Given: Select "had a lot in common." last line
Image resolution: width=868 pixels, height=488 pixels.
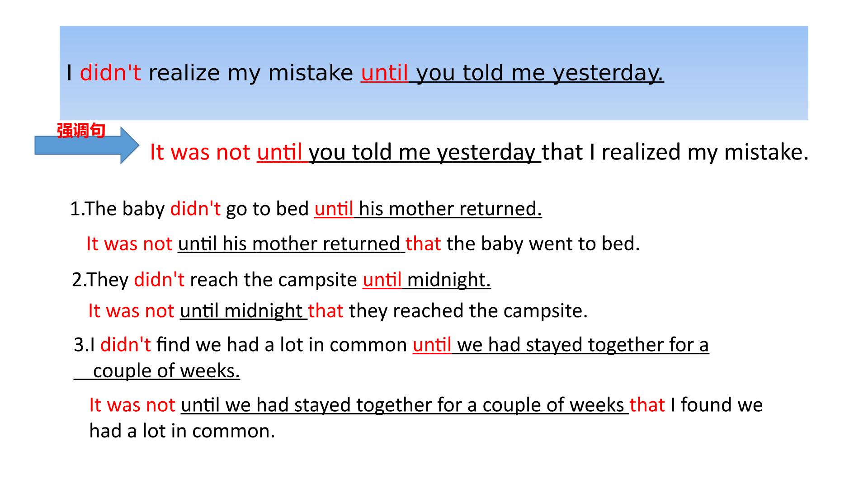Looking at the screenshot, I should click(x=182, y=431).
